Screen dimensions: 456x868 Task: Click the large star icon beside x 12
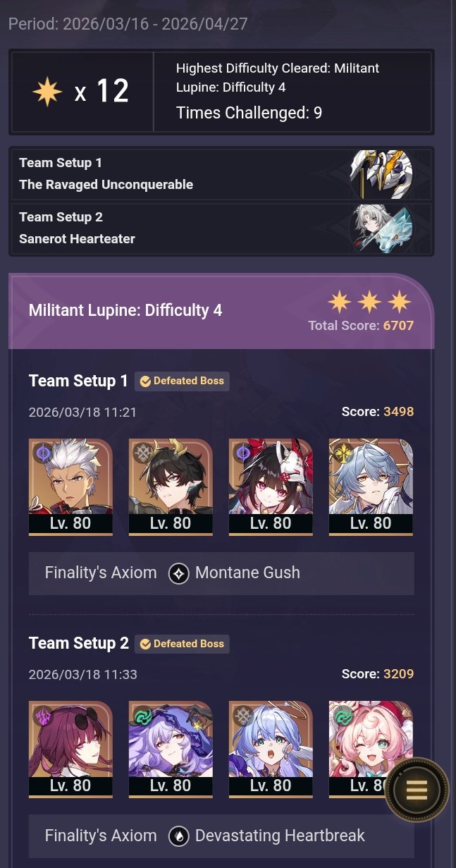tap(47, 92)
